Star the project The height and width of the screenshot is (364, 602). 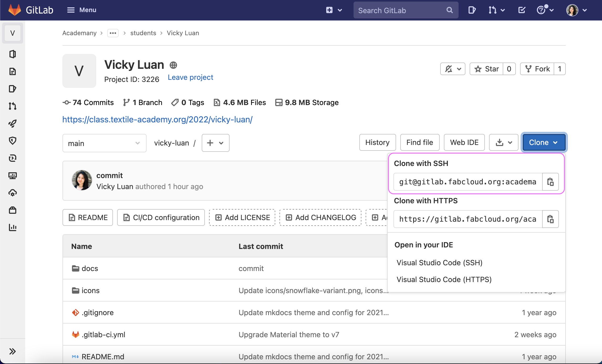(486, 69)
